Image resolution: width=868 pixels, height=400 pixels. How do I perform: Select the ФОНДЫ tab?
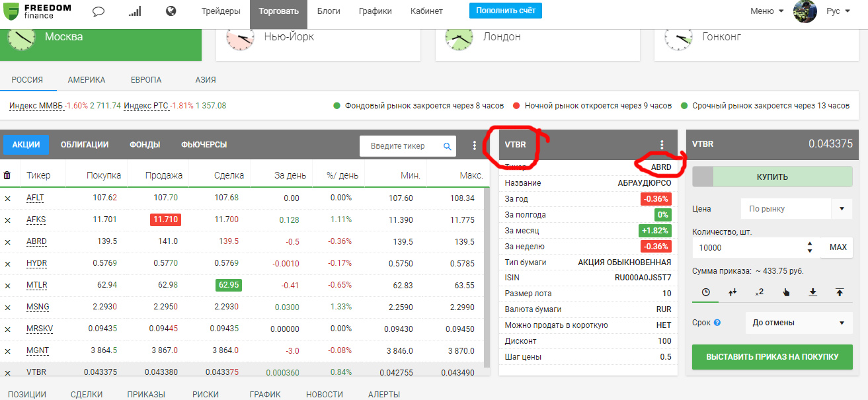(145, 145)
